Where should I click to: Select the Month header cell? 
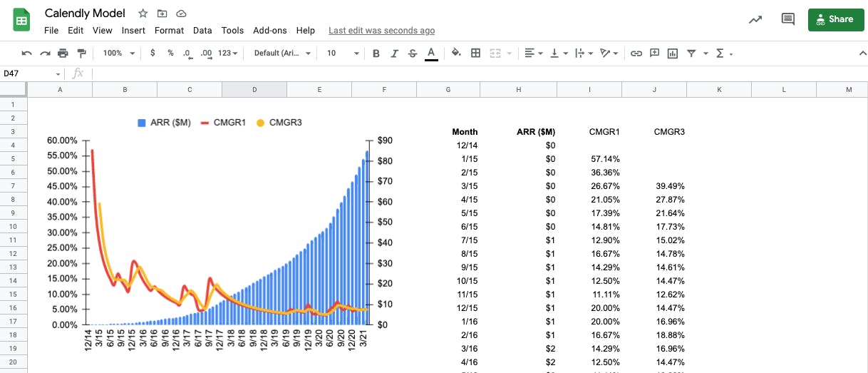(x=448, y=131)
